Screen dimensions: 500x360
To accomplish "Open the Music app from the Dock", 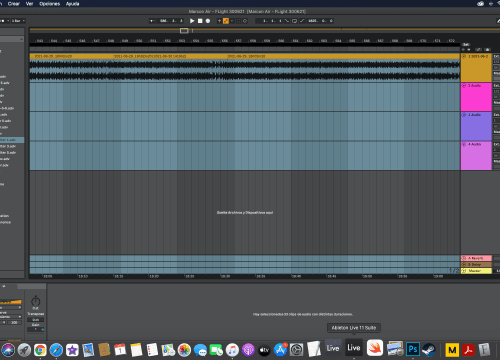I will 232,350.
